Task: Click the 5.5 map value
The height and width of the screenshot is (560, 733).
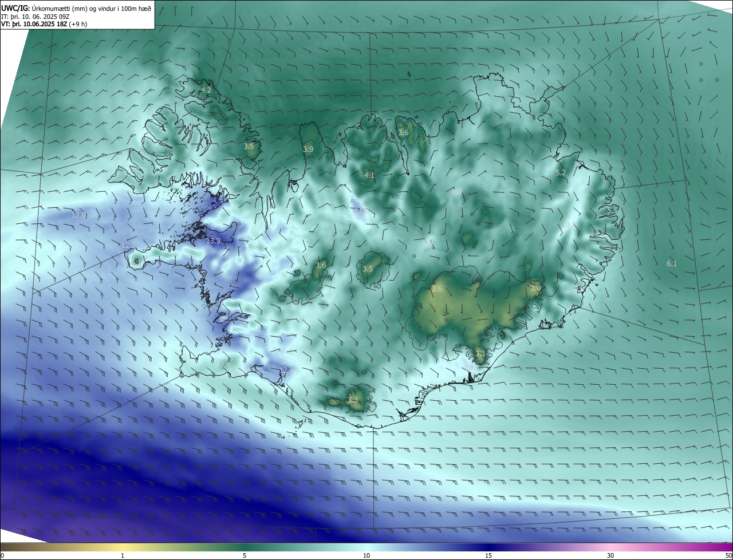Action: click(x=612, y=211)
